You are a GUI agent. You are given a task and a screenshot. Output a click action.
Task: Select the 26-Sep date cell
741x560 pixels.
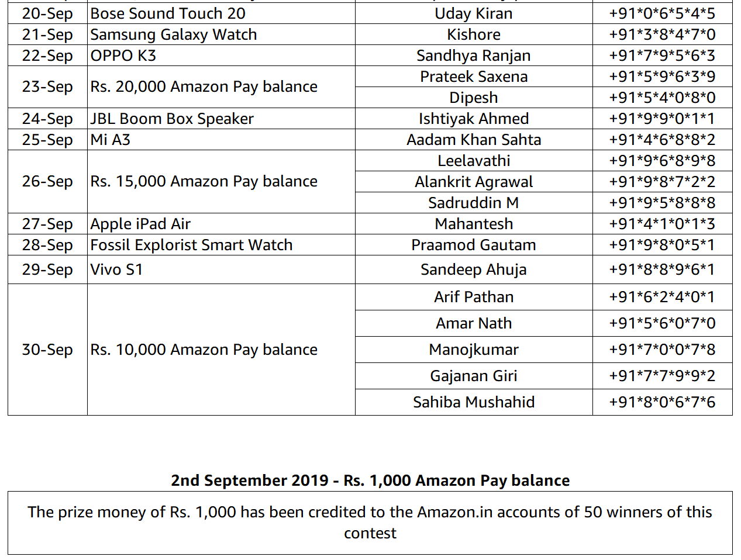pyautogui.click(x=47, y=181)
